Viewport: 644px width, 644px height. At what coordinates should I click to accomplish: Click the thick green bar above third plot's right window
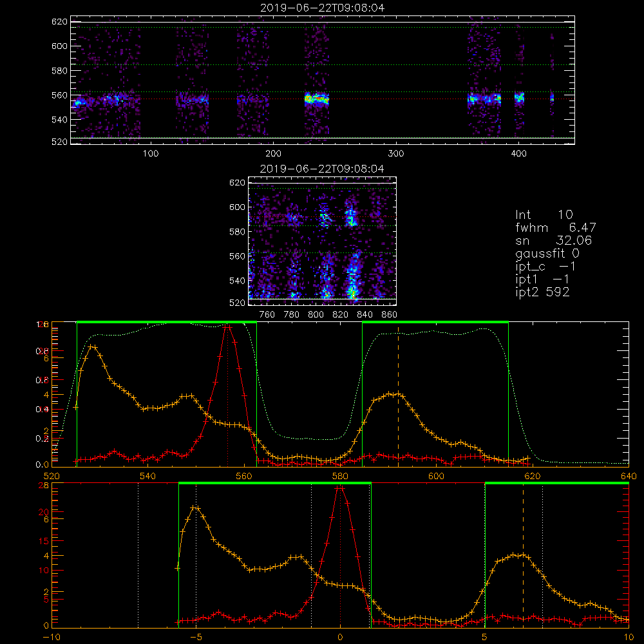point(435,322)
